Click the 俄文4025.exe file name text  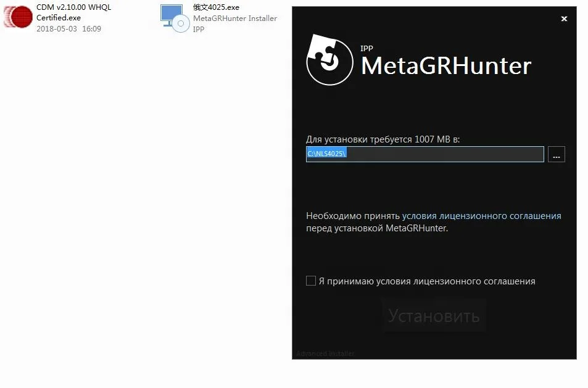point(216,7)
